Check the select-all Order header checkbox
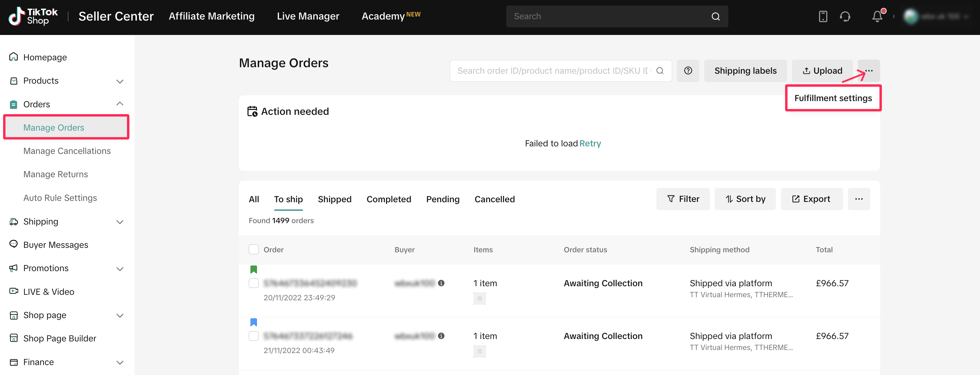Image resolution: width=980 pixels, height=375 pixels. pos(254,250)
